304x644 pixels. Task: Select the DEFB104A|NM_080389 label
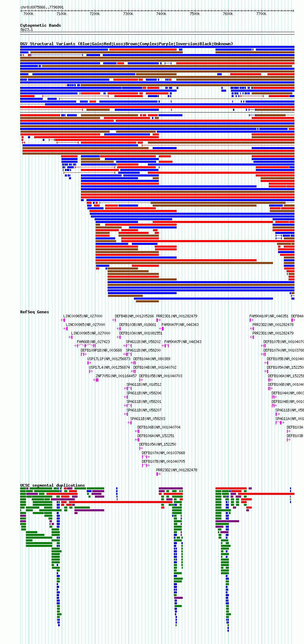click(x=152, y=359)
